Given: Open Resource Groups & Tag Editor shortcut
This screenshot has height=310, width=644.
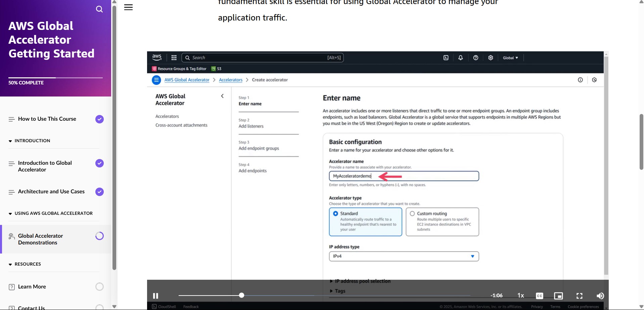Looking at the screenshot, I should (179, 69).
